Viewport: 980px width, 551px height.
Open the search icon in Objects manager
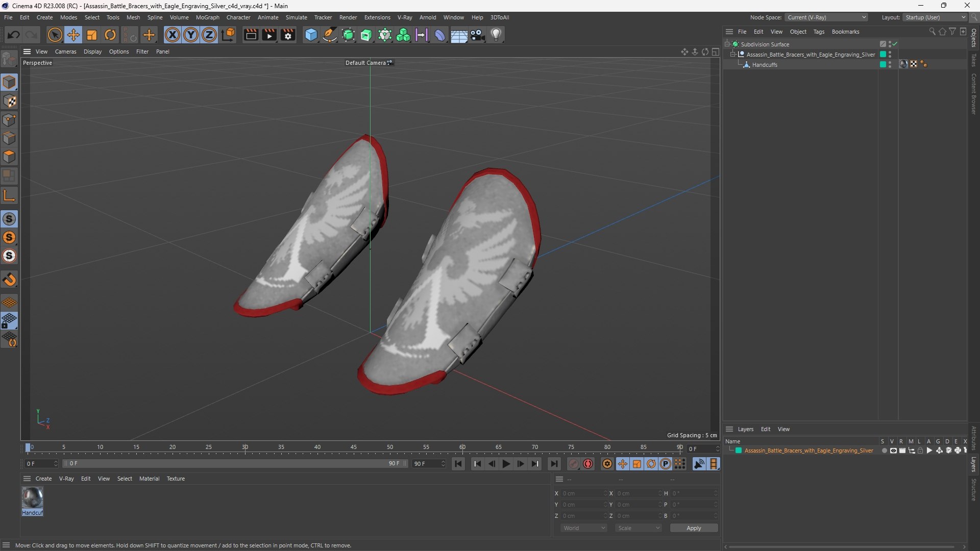pyautogui.click(x=932, y=32)
